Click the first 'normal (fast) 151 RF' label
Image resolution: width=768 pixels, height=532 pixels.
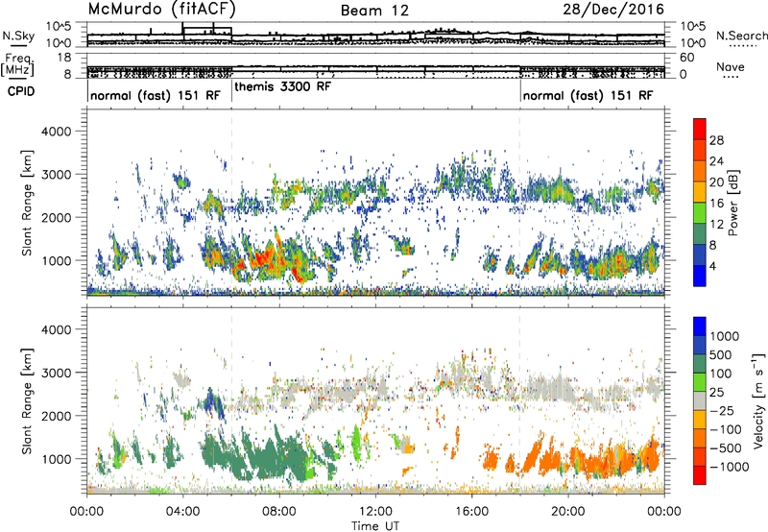point(156,95)
